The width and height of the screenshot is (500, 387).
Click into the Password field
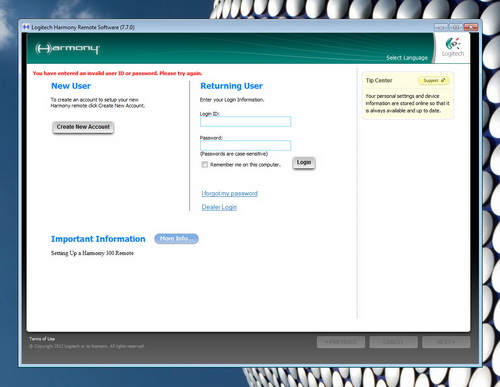click(x=245, y=145)
